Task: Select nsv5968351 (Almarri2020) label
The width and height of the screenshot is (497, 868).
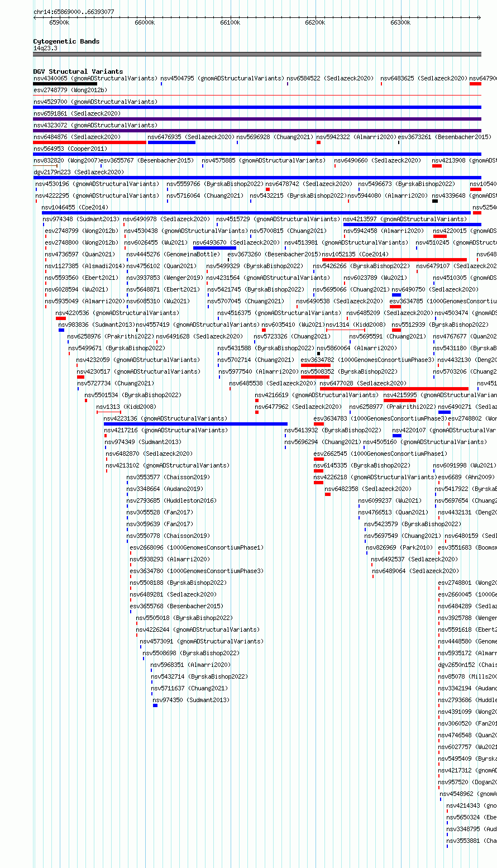Action: coord(190,665)
